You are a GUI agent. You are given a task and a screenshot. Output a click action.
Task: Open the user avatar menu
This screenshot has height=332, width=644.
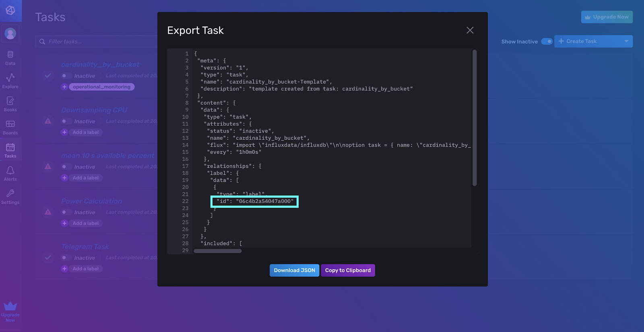click(10, 33)
